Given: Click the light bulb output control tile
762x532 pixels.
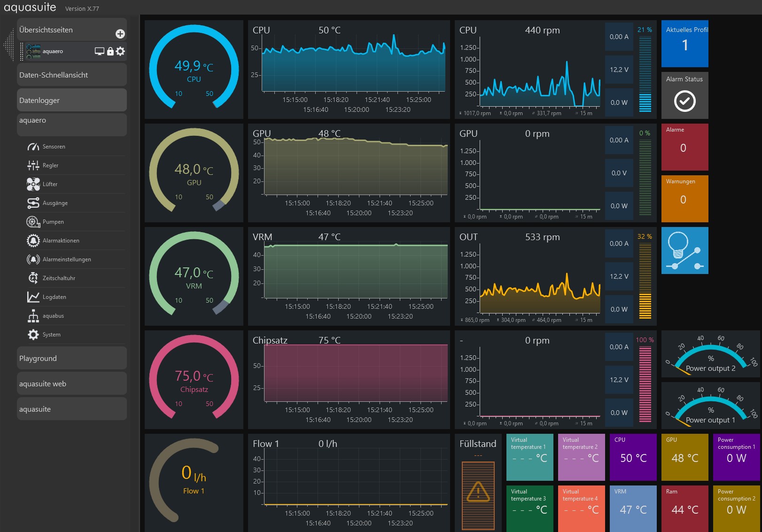Looking at the screenshot, I should point(684,250).
